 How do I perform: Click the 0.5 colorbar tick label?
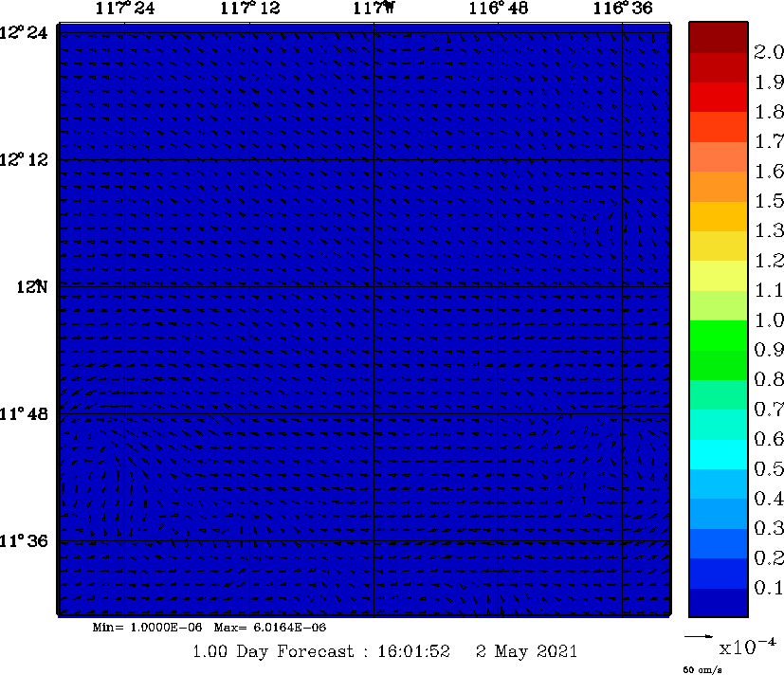click(769, 469)
